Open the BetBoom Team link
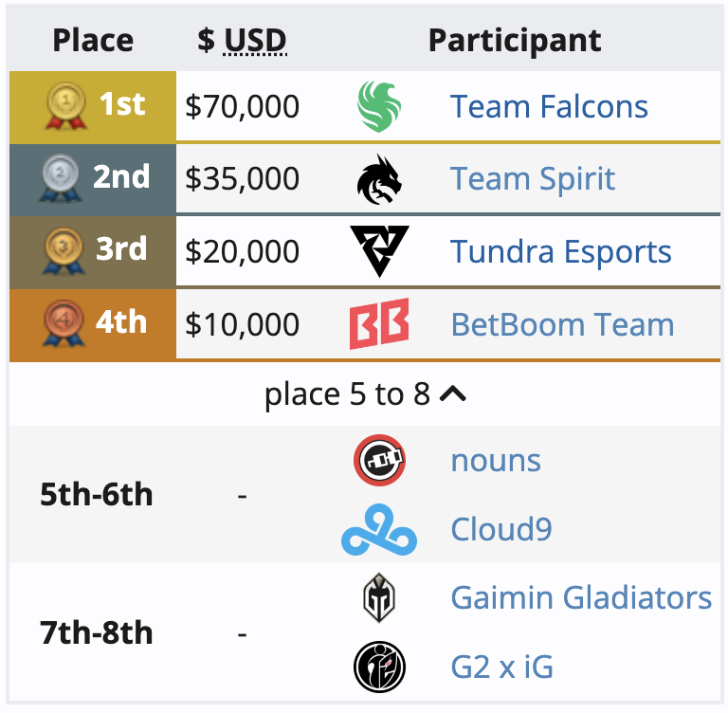 click(x=562, y=324)
